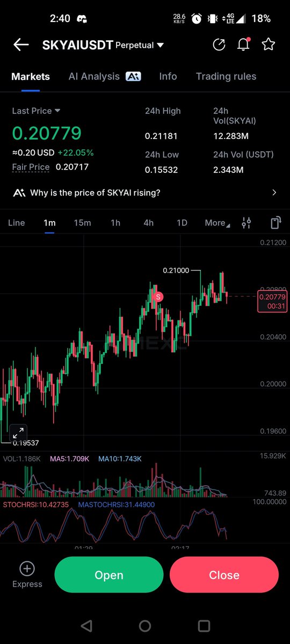Tap 24h High value 0.21181
Viewport: 290px width, 644px height.
[x=161, y=136]
